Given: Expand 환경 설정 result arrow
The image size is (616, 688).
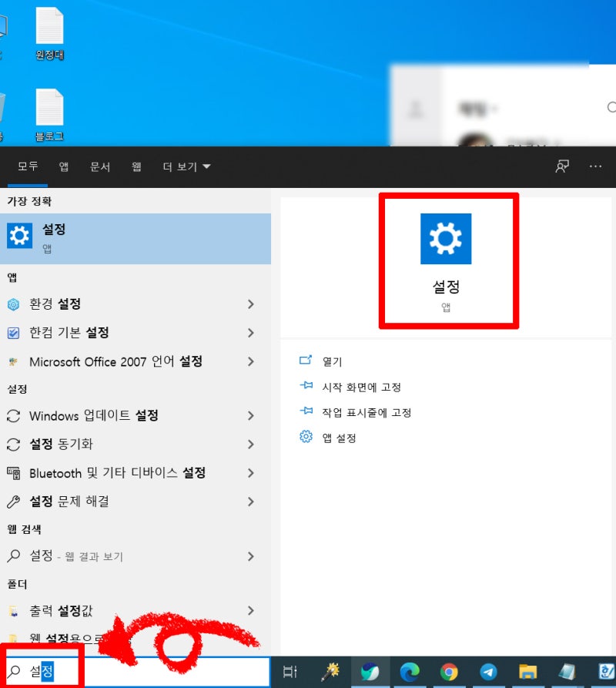Looking at the screenshot, I should 251,304.
